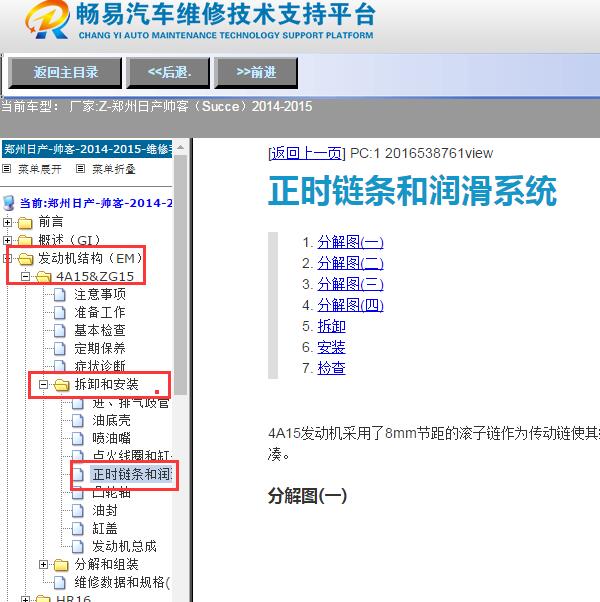The image size is (600, 602).
Task: Click the 准备工作 page icon
Action: (x=60, y=313)
